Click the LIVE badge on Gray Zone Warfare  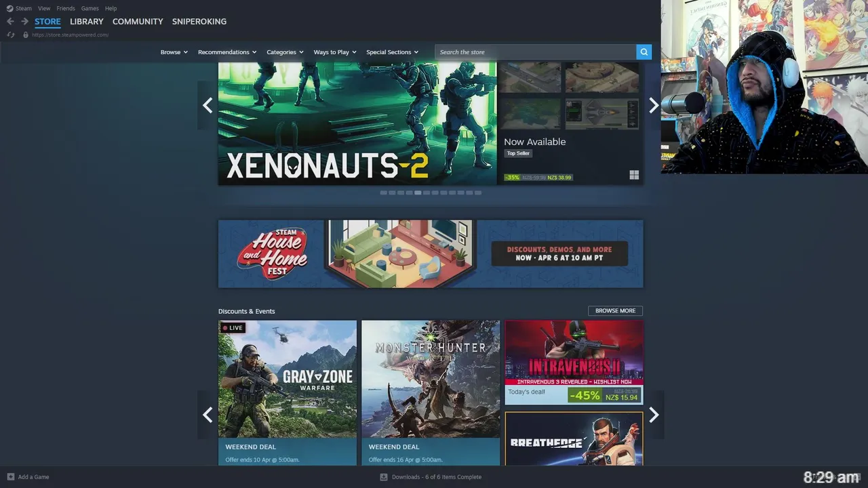(x=233, y=327)
